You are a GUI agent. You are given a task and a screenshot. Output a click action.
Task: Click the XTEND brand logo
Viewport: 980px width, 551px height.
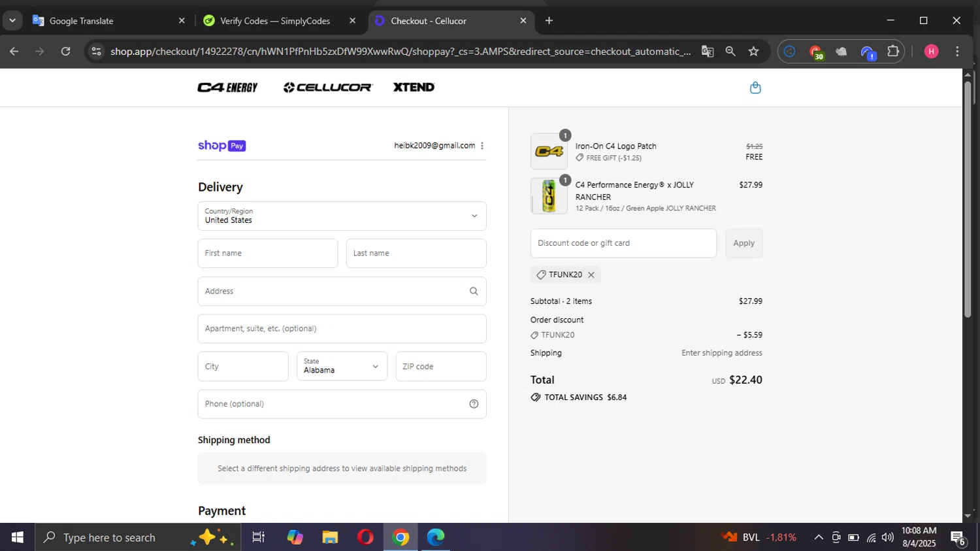tap(414, 87)
